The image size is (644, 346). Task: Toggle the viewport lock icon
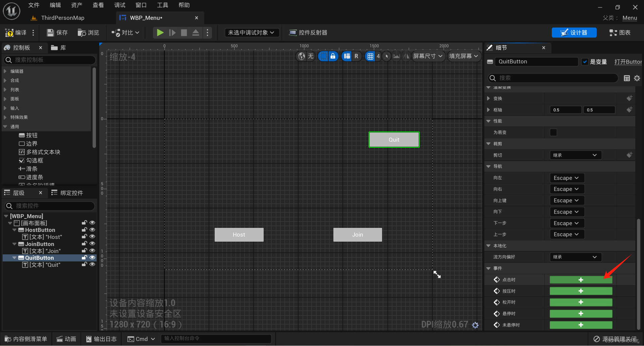pyautogui.click(x=333, y=56)
